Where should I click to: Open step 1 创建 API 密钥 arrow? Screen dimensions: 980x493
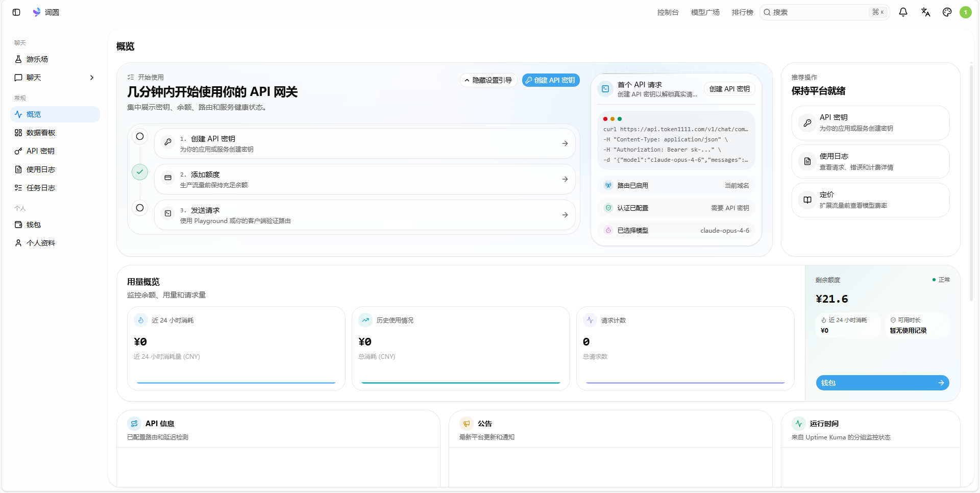tap(565, 143)
